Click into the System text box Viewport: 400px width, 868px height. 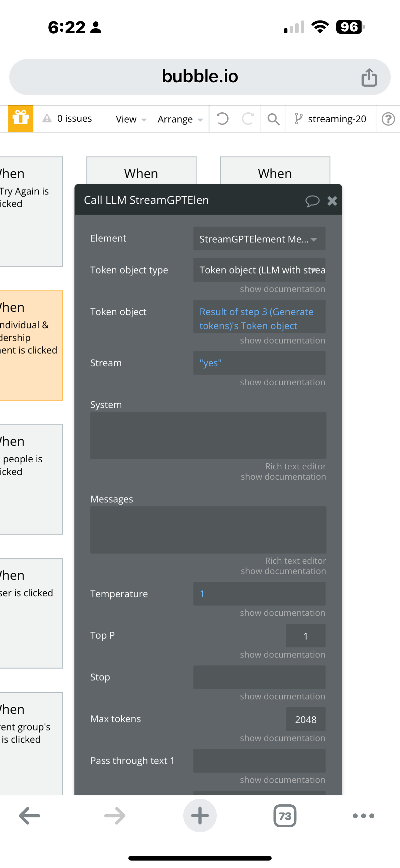pyautogui.click(x=208, y=435)
